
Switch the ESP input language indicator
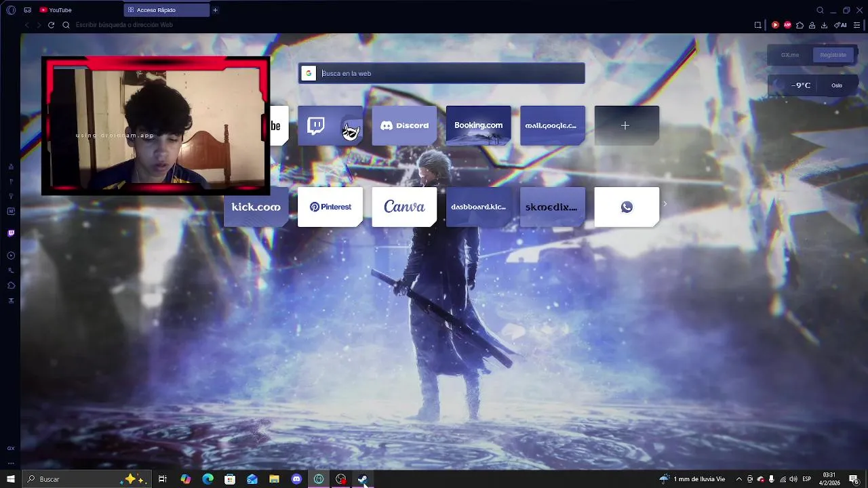tap(807, 479)
